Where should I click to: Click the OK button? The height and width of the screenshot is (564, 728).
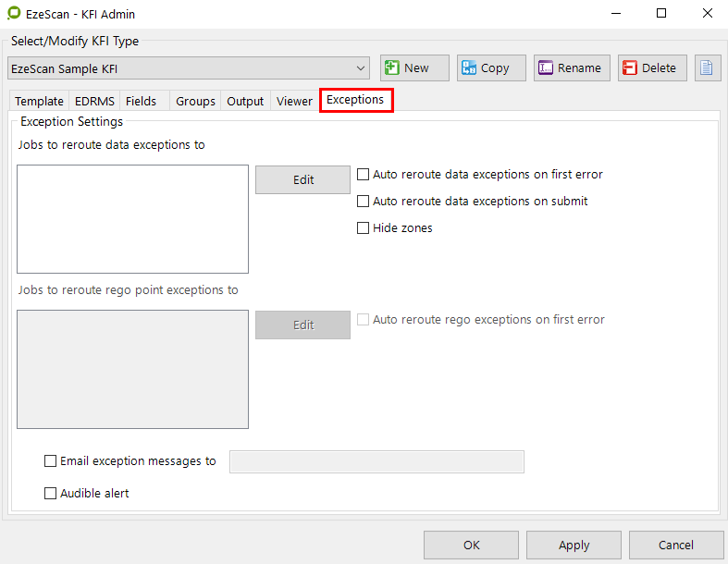471,545
